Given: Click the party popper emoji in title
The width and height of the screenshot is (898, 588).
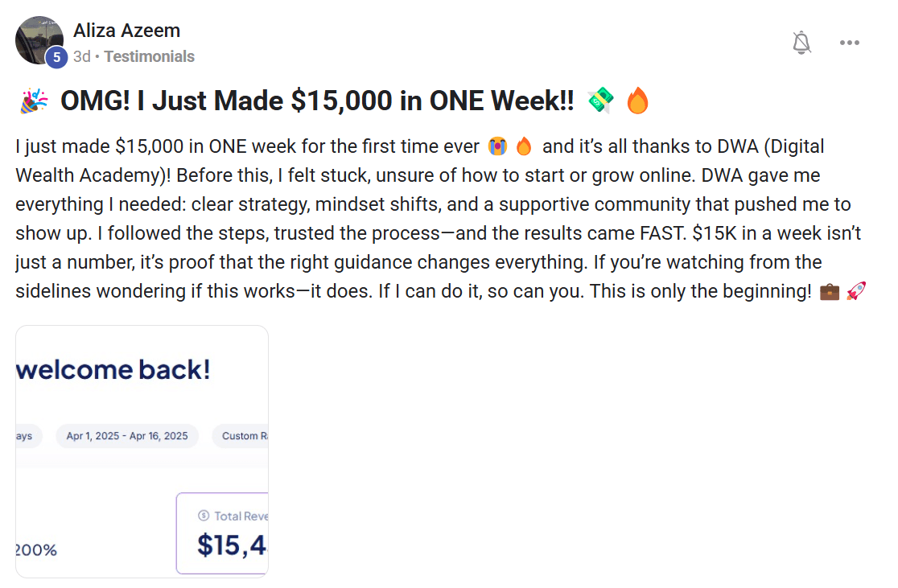Looking at the screenshot, I should (x=34, y=101).
